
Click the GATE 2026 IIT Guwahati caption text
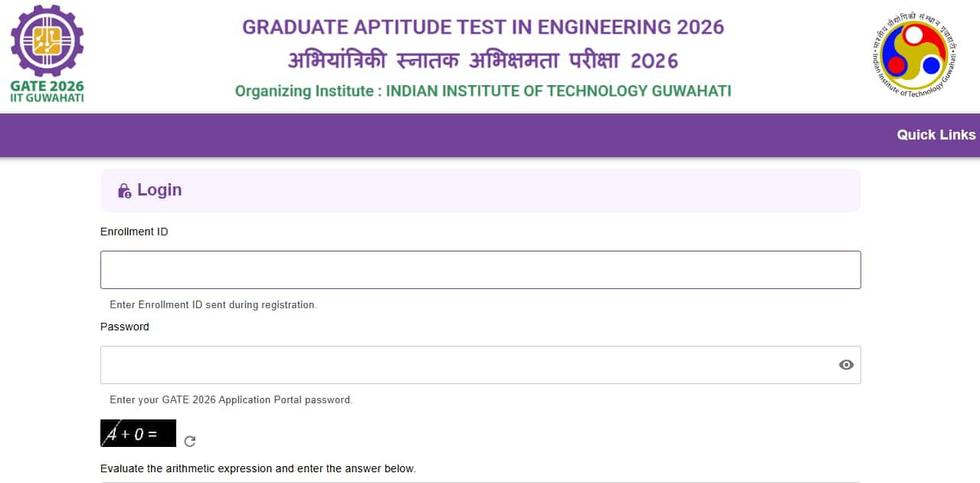[x=48, y=92]
